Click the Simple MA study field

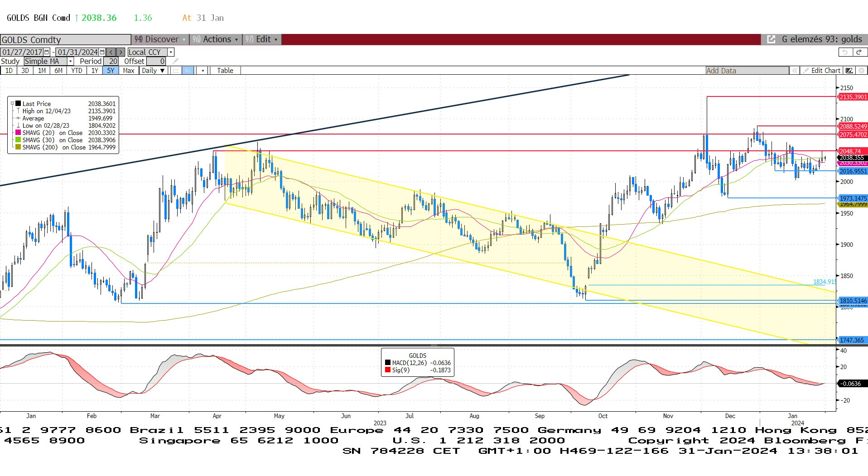[46, 61]
